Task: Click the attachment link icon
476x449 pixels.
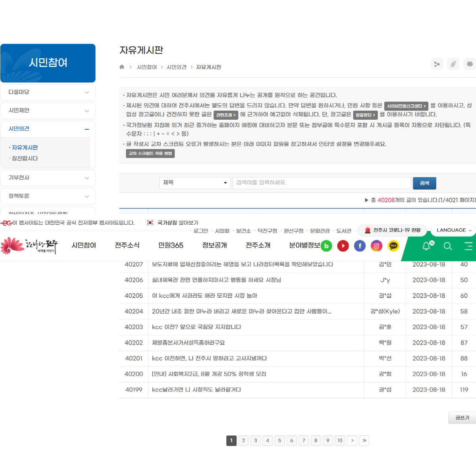Action: [453, 64]
